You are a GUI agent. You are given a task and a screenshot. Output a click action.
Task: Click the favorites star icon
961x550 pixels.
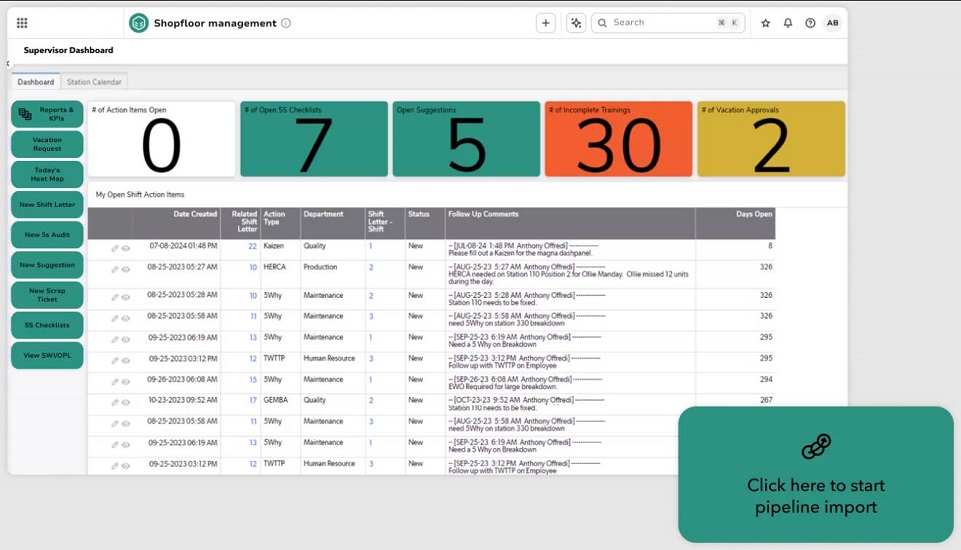click(766, 23)
